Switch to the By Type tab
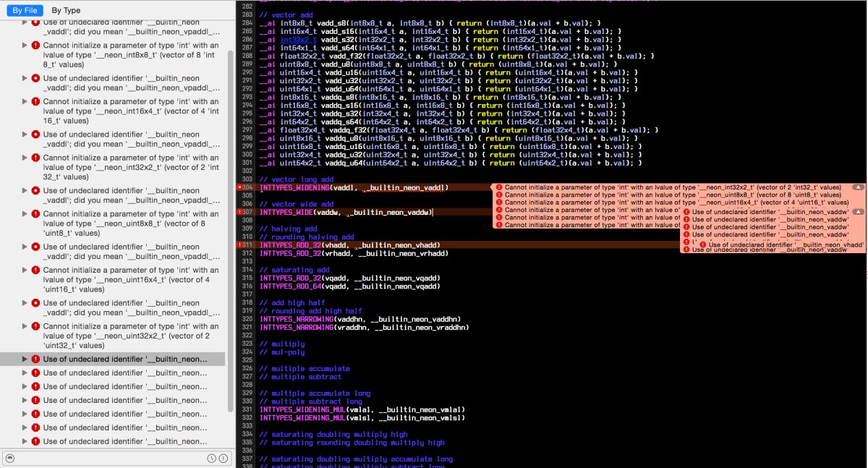Screen dimensions: 868x468 [x=67, y=10]
